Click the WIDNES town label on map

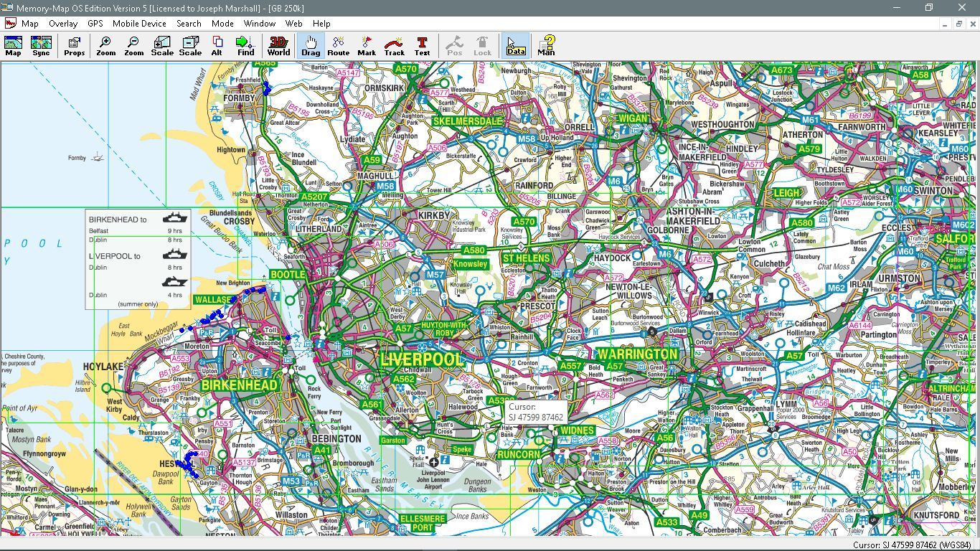(577, 430)
